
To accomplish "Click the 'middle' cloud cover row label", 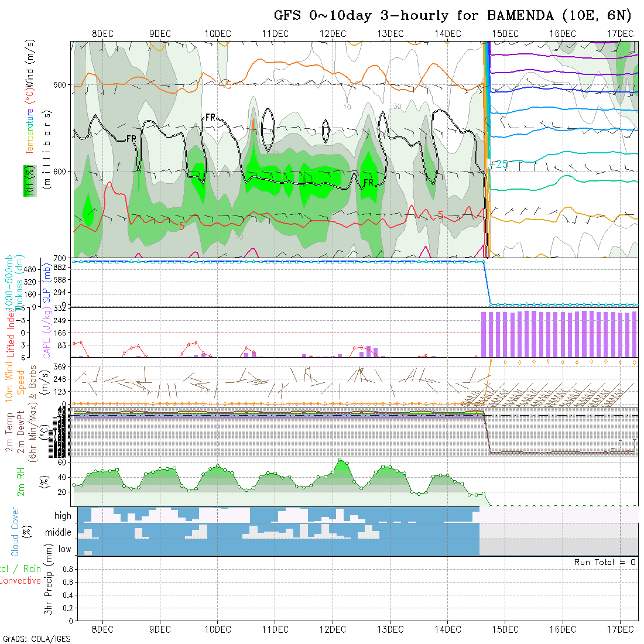I will [58, 532].
